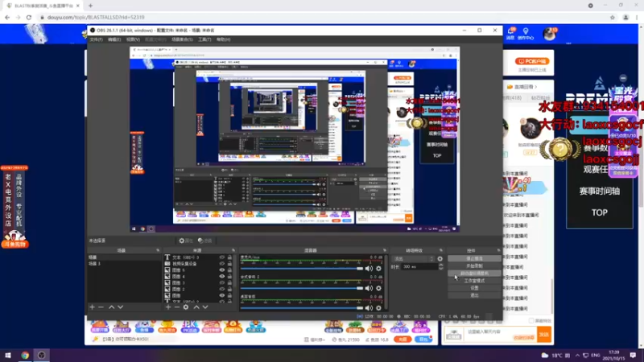The height and width of the screenshot is (362, 644).
Task: Add a new scene with the plus icon
Action: click(92, 307)
